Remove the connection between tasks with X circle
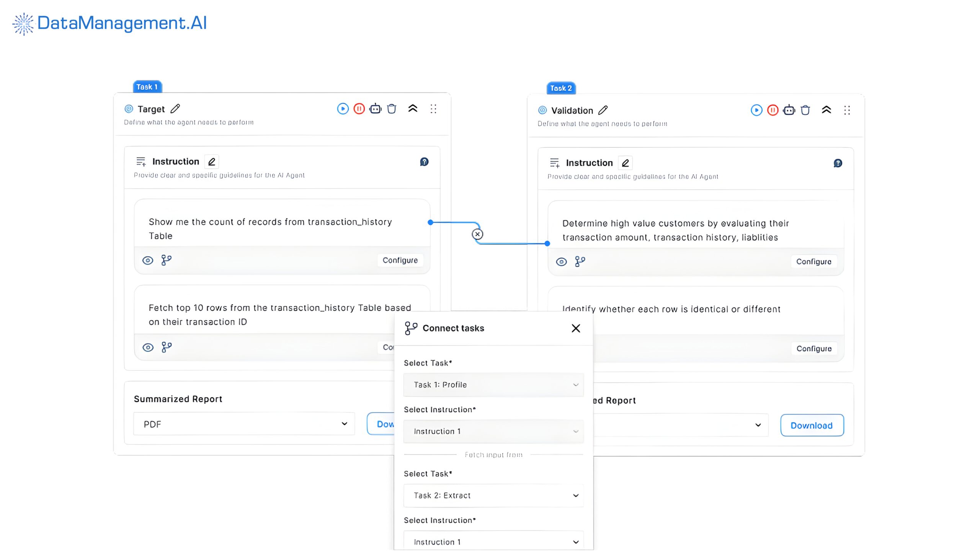 click(477, 234)
